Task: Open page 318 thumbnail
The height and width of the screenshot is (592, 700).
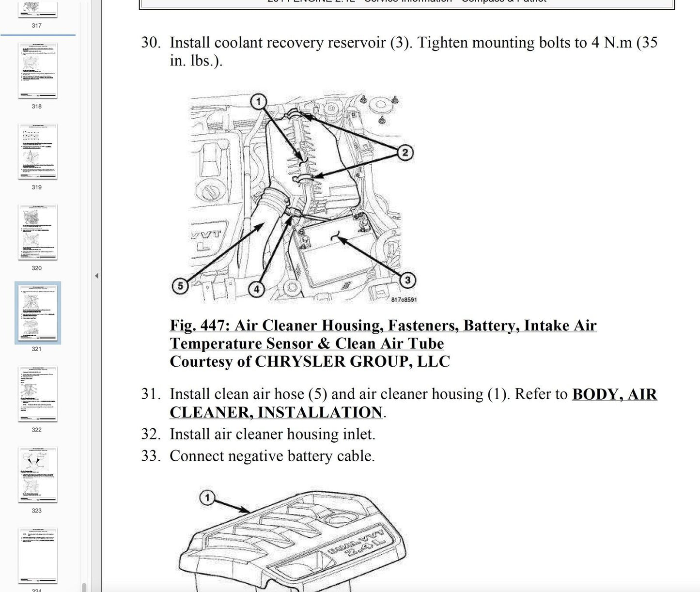Action: click(x=38, y=70)
